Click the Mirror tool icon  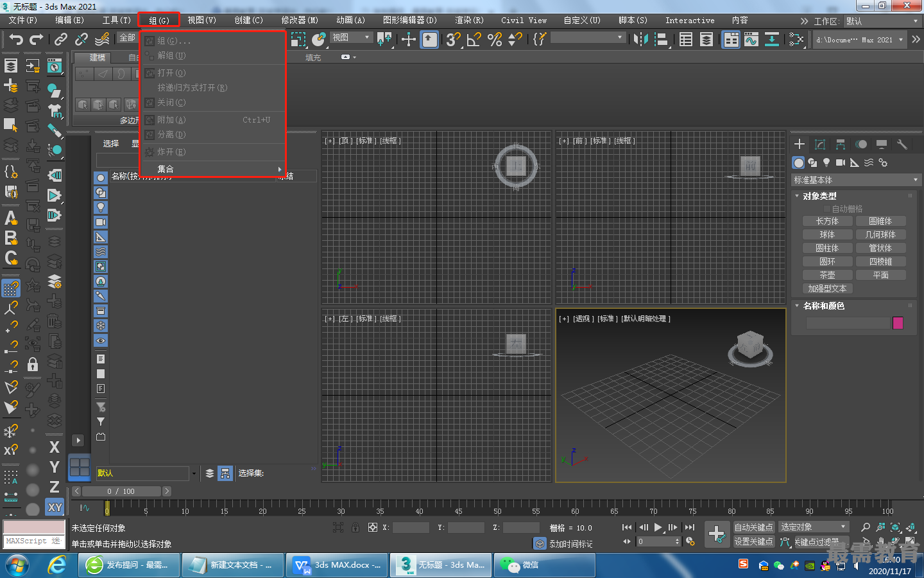tap(640, 40)
